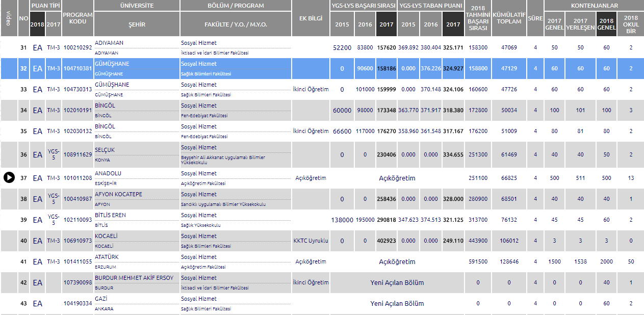Select 2018 Genel under Kontenjanlar

click(x=606, y=24)
